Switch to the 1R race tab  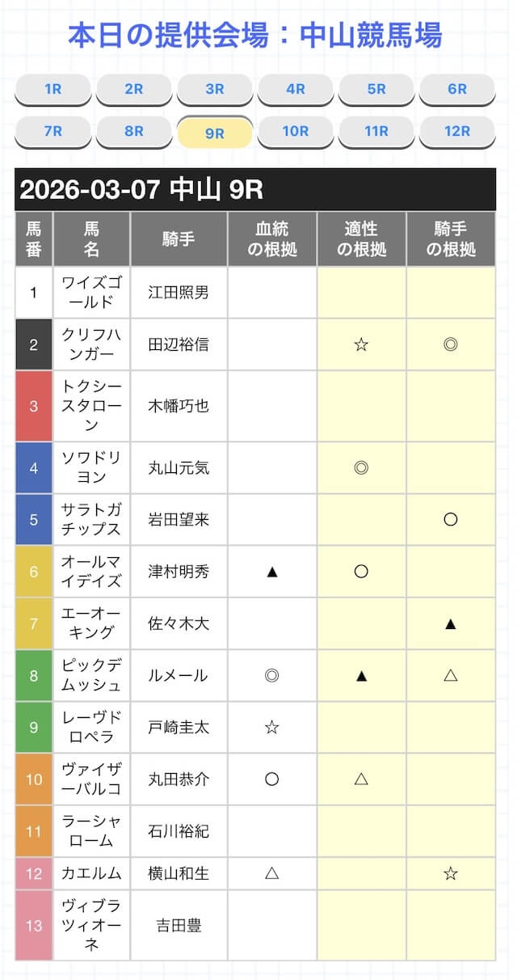point(53,90)
